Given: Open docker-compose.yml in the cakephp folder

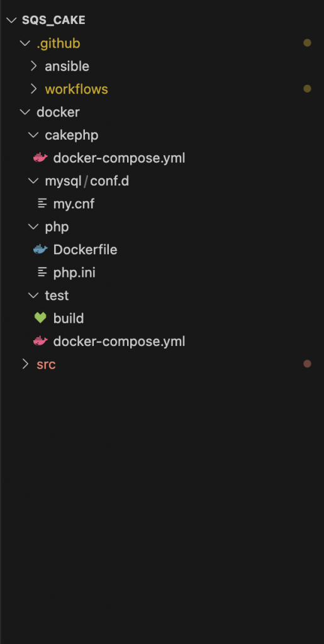Looking at the screenshot, I should pos(119,158).
